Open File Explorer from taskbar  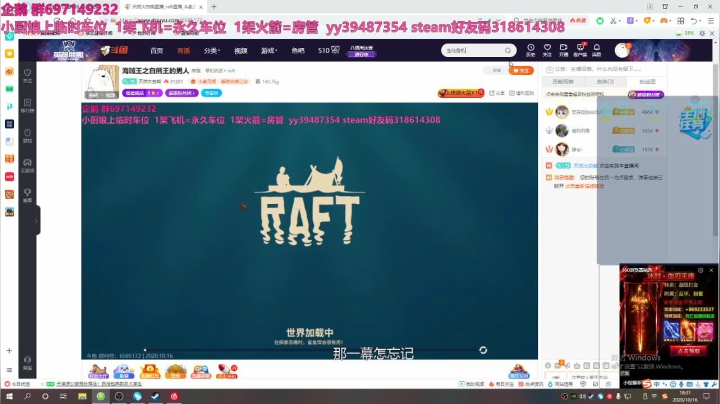(82, 396)
